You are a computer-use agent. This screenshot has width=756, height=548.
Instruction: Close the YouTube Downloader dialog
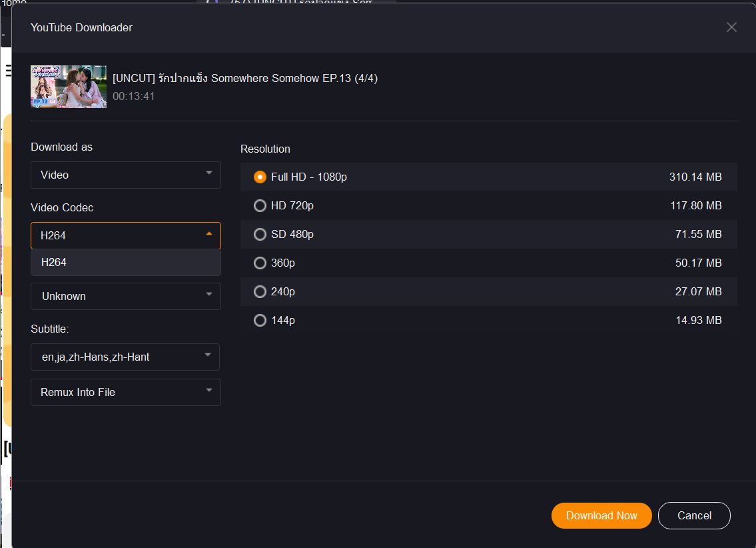(x=731, y=27)
